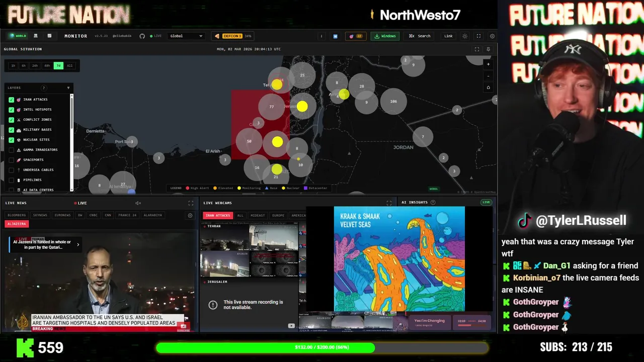Select the 1h time range
The height and width of the screenshot is (362, 644).
click(13, 65)
